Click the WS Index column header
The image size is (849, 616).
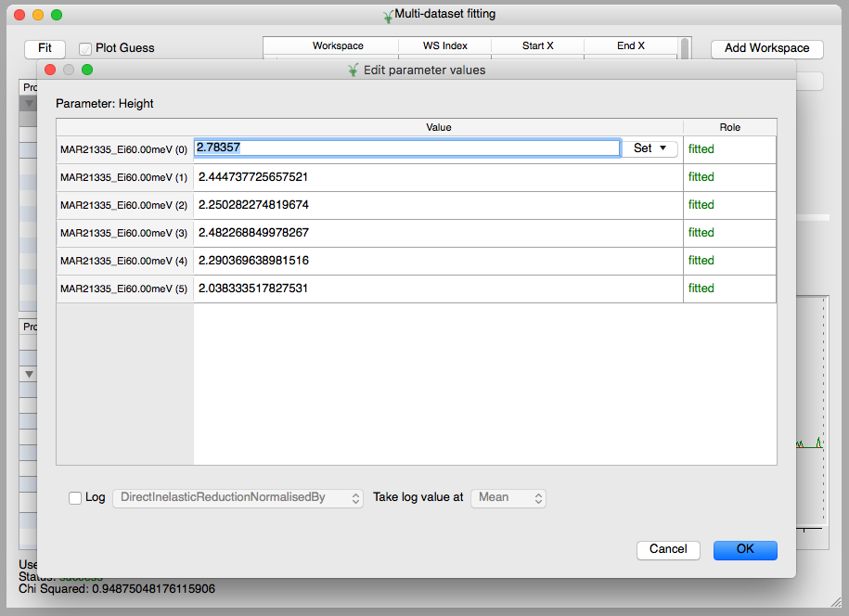click(444, 45)
